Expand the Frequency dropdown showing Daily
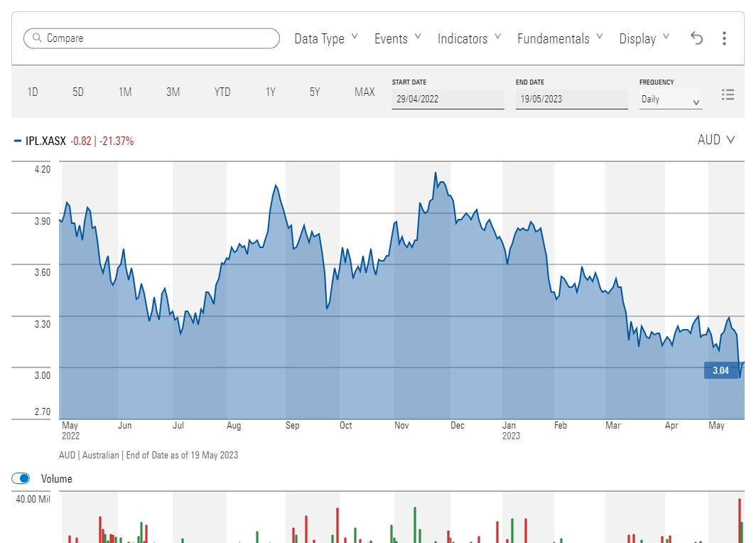Image resolution: width=756 pixels, height=543 pixels. coord(670,100)
